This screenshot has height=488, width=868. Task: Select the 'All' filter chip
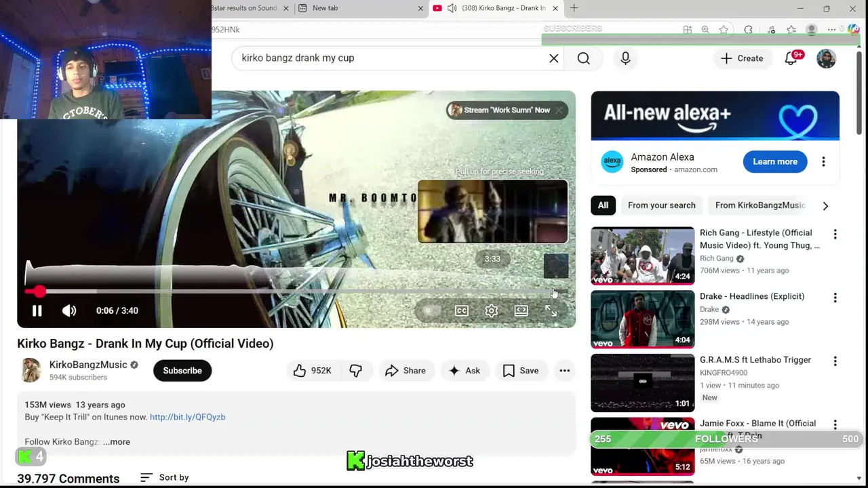(x=603, y=205)
